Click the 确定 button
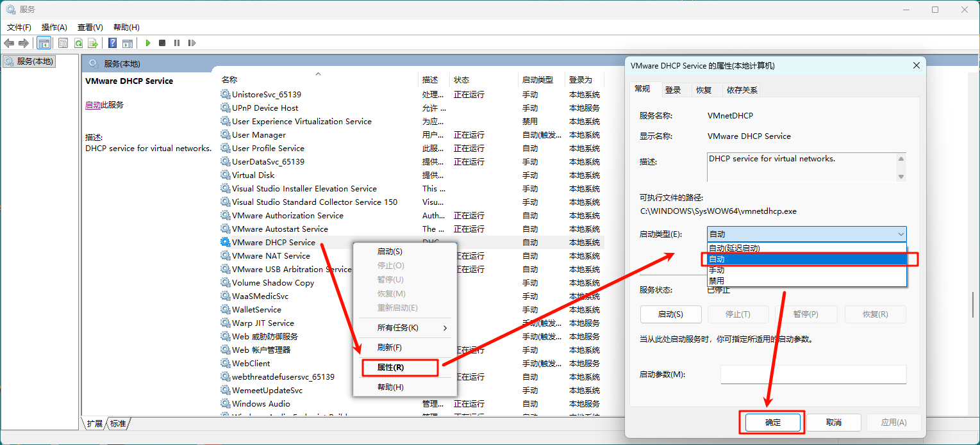 (773, 423)
